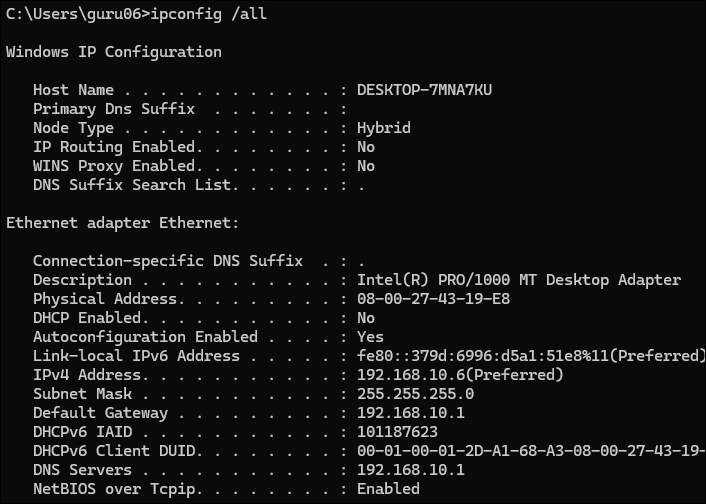Click the DHCPv6 IAID value 101187623

tap(397, 432)
